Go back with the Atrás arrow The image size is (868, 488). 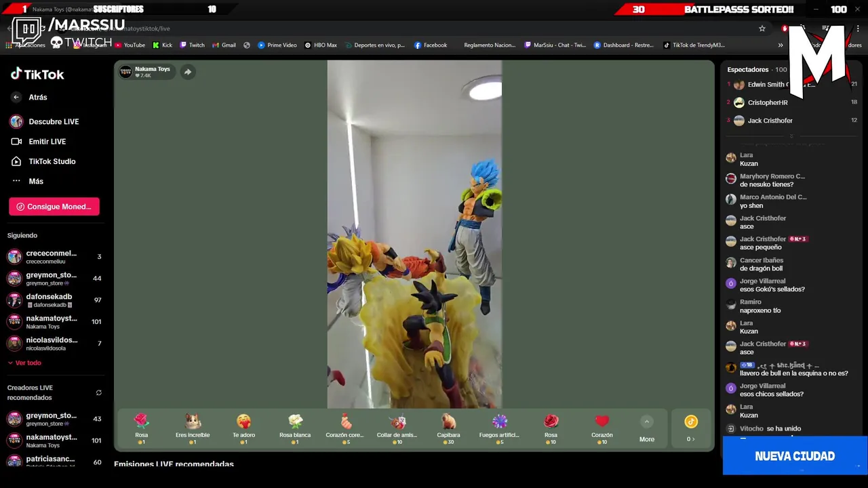pos(16,97)
